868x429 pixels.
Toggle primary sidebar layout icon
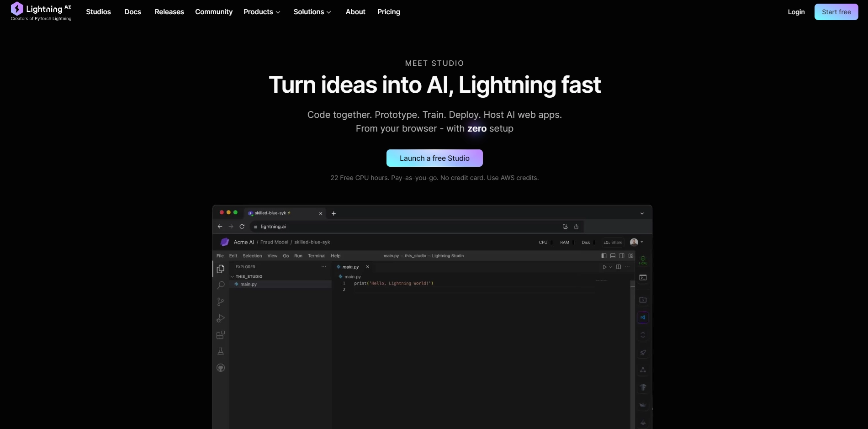pyautogui.click(x=604, y=256)
